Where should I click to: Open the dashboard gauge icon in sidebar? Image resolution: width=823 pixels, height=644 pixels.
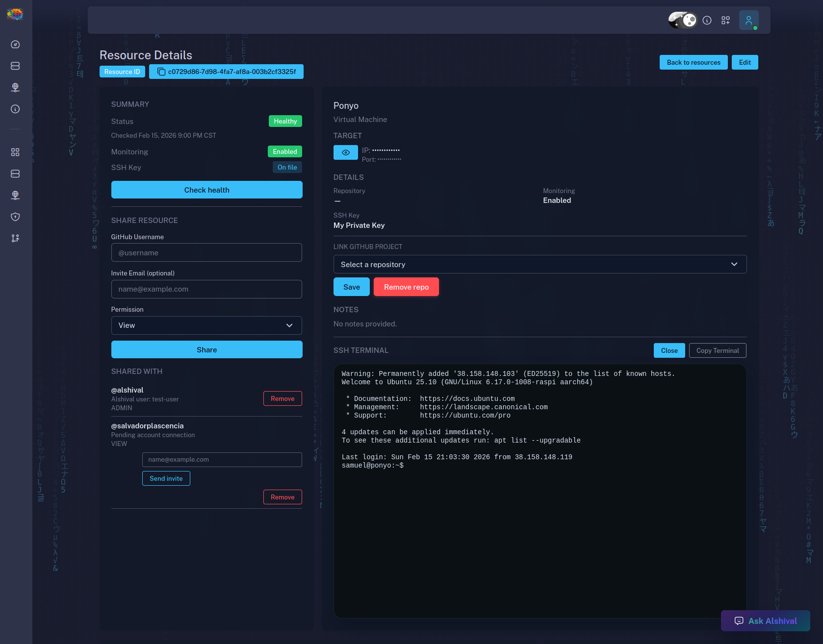coord(15,45)
